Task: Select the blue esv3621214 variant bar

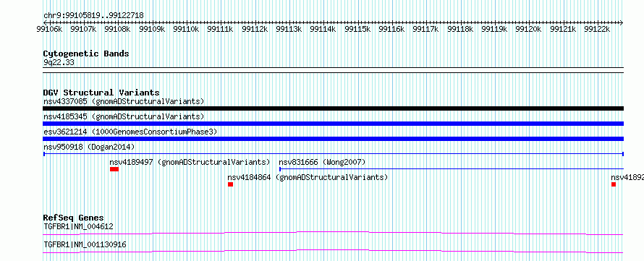Action: (x=333, y=139)
